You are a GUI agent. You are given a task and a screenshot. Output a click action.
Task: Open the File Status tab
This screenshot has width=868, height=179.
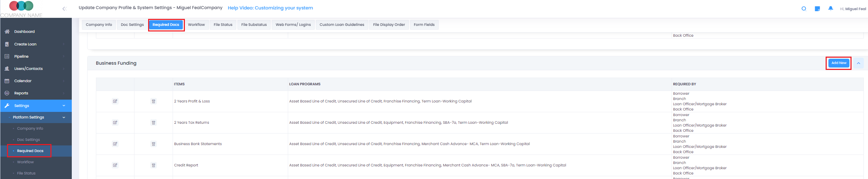tap(223, 25)
